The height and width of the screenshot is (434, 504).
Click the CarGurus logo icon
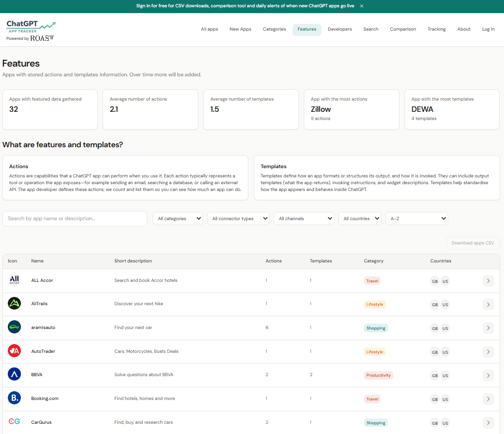(14, 421)
